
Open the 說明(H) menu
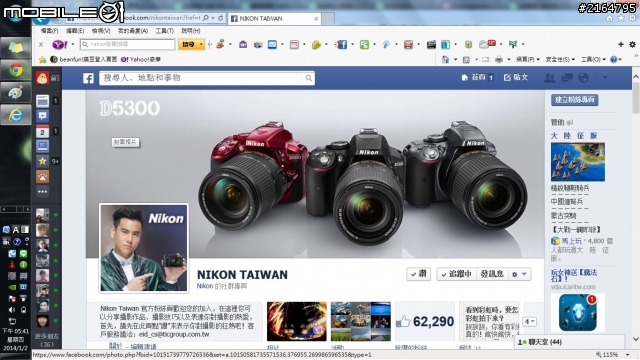(x=191, y=31)
